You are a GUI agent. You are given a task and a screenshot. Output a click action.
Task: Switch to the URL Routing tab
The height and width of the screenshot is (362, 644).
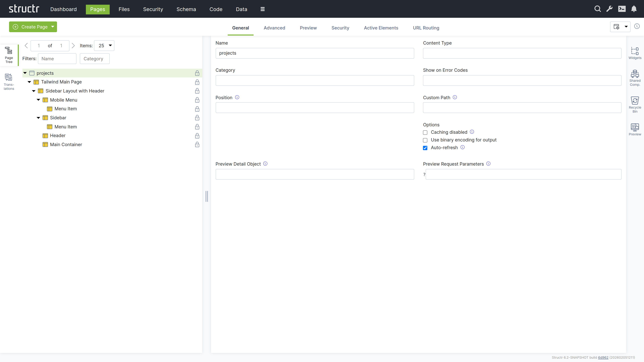pyautogui.click(x=426, y=28)
